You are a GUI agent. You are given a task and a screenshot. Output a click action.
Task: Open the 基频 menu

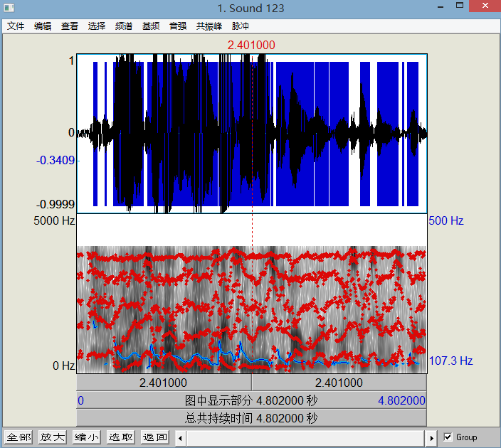(x=151, y=26)
